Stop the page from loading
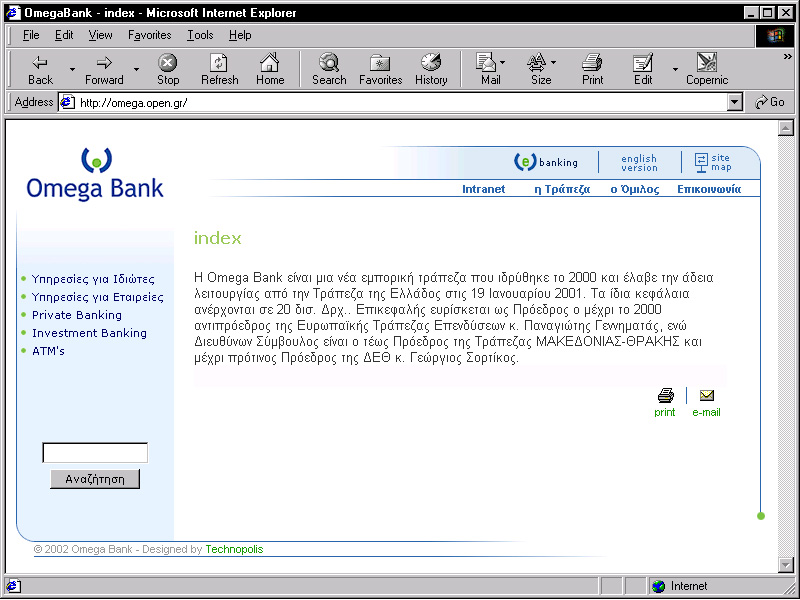 pyautogui.click(x=168, y=69)
